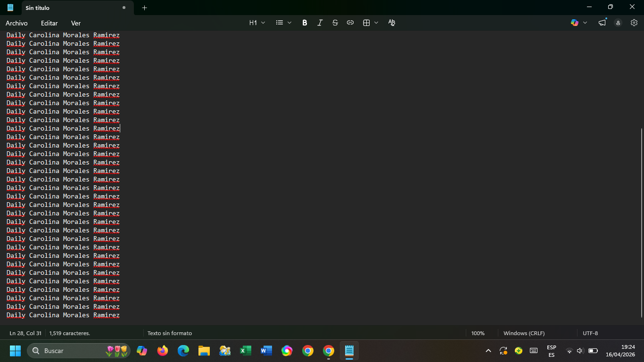Add a new tab with plus button
The height and width of the screenshot is (362, 644).
pos(144,8)
